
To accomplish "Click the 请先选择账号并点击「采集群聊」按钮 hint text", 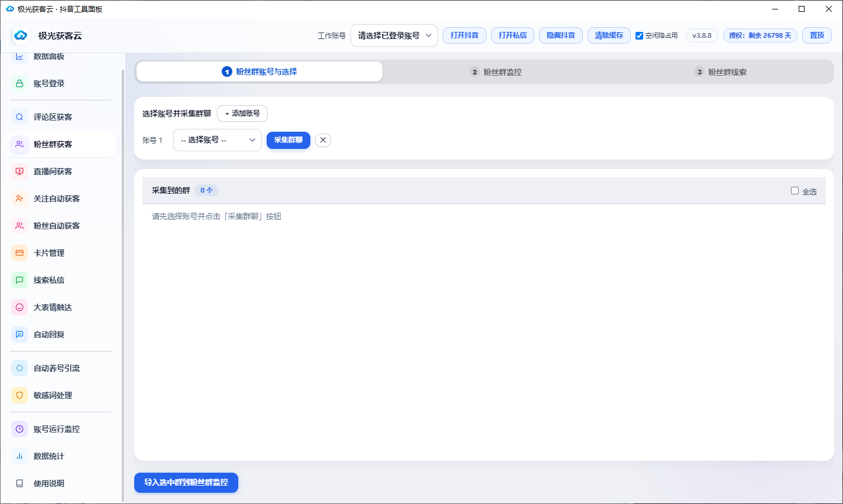I will [216, 216].
